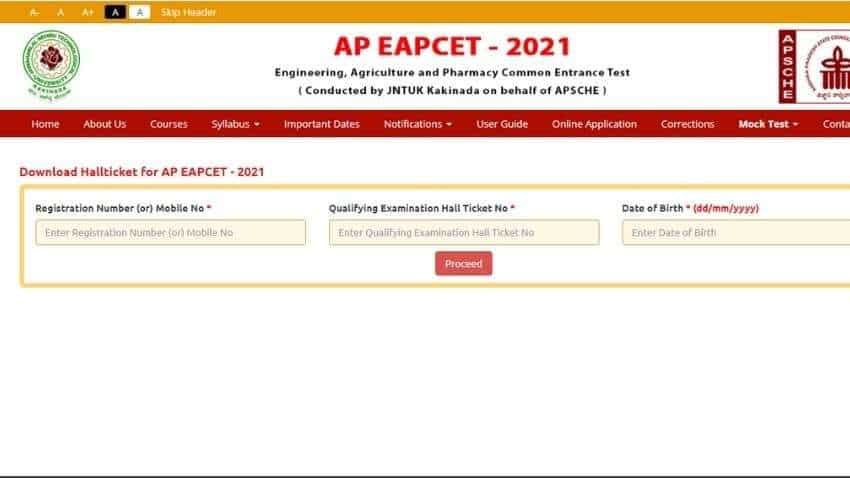
Task: Open the Corrections page
Action: 687,124
